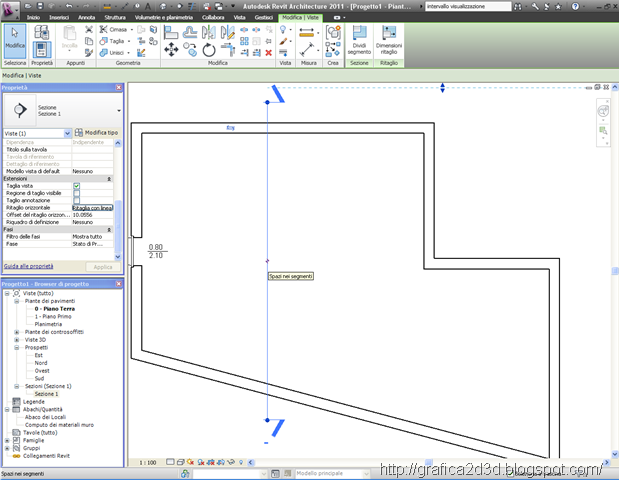Viewport: 619px width, 480px height.
Task: Click the light bulb hide-in-view icon
Action: point(283,30)
